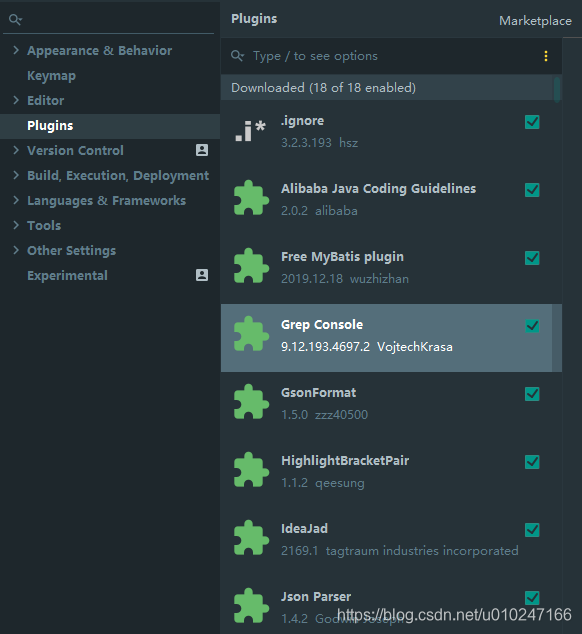Expand the Languages & Frameworks chevron
Screen dimensions: 582x634
pyautogui.click(x=16, y=200)
